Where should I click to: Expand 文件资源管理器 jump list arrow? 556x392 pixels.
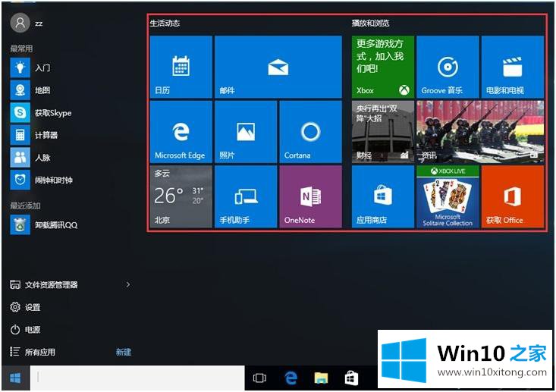pos(128,284)
